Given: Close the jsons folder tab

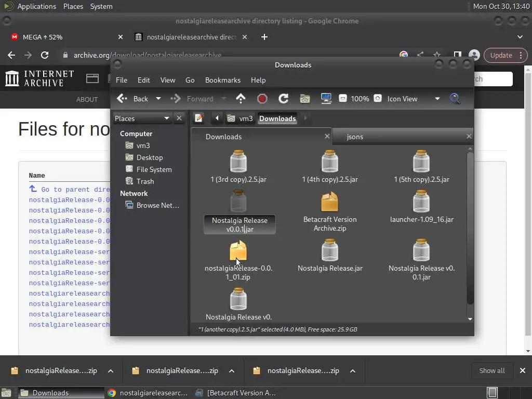Looking at the screenshot, I should pos(469,136).
